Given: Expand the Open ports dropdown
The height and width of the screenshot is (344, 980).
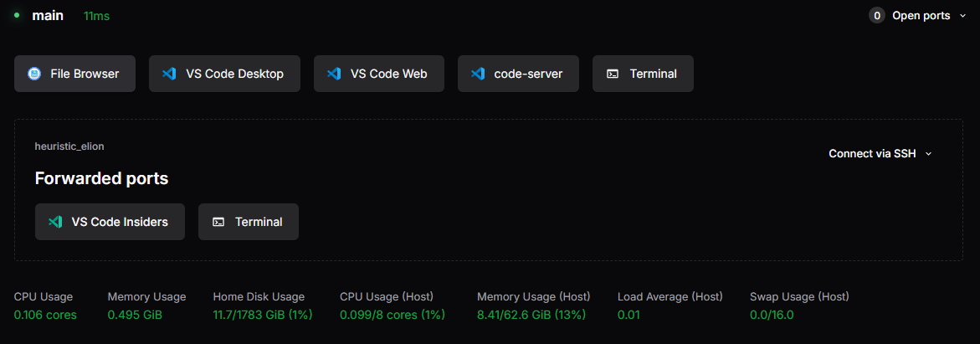Looking at the screenshot, I should pos(917,16).
